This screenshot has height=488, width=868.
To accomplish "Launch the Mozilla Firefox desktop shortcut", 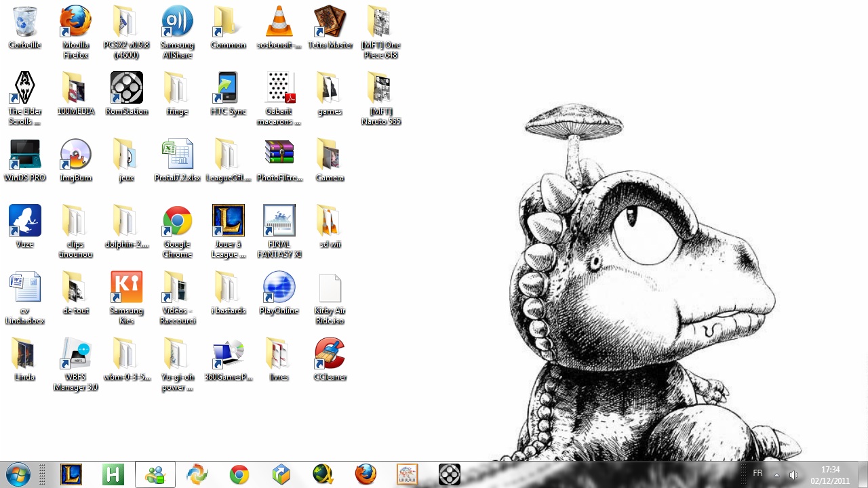I will click(x=76, y=32).
